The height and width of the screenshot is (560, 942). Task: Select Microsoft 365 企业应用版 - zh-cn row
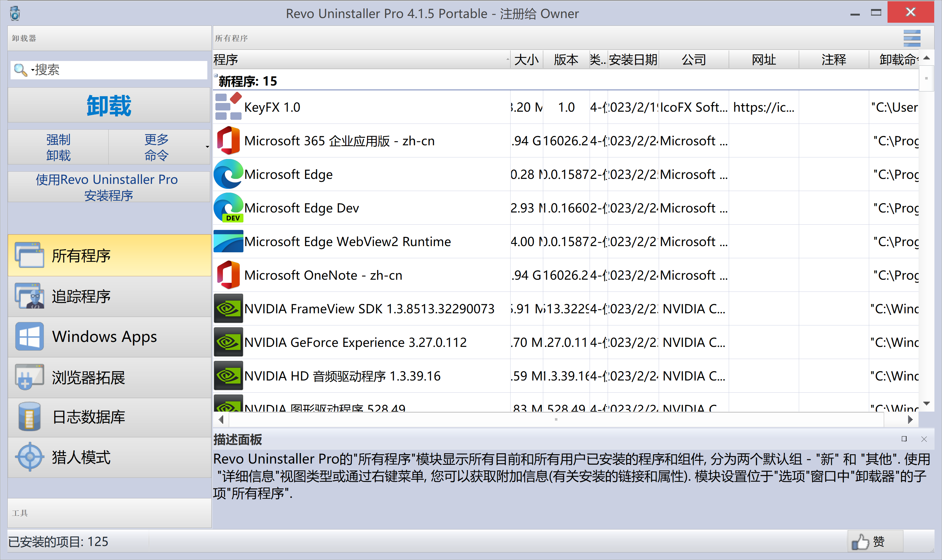tap(566, 140)
